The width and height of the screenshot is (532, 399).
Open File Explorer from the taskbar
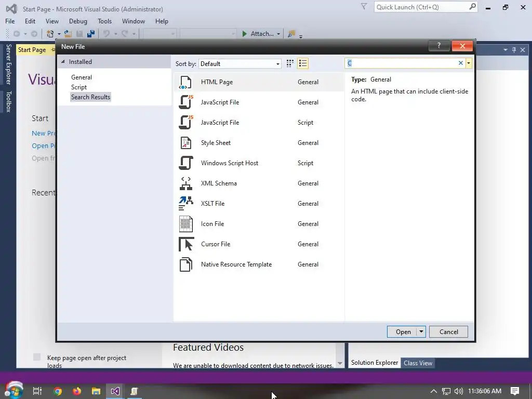(x=96, y=391)
